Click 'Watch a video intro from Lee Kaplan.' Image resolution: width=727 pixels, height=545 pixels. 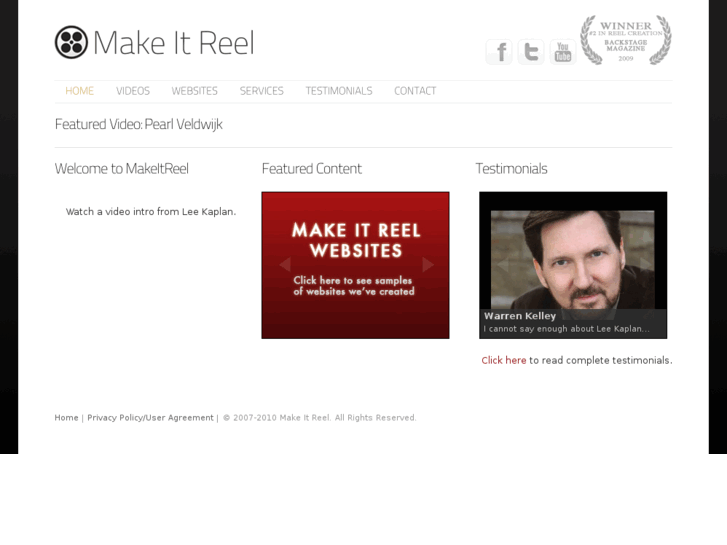coord(151,212)
